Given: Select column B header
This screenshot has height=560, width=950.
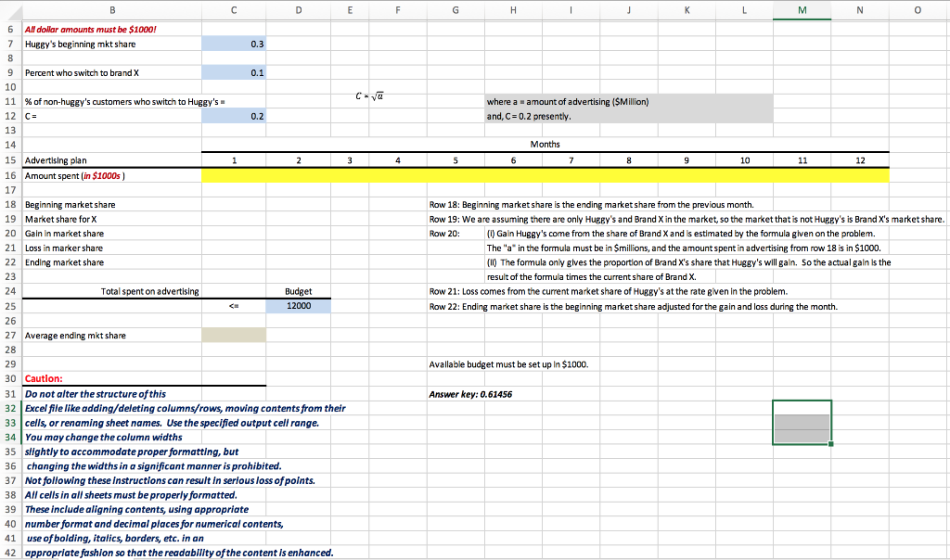Looking at the screenshot, I should [x=112, y=10].
